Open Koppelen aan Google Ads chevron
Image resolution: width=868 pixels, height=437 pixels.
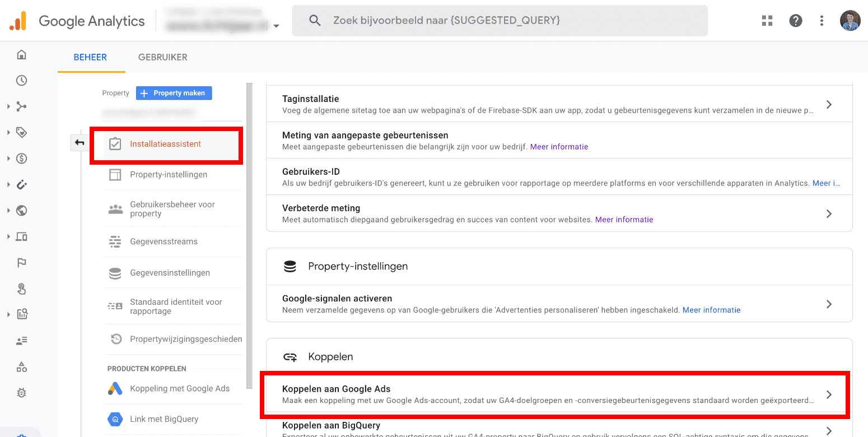[829, 394]
